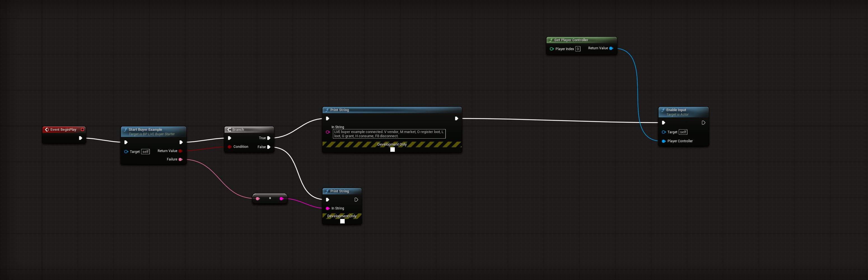Viewport: 868px width, 280px height.
Task: Click Start Buyer Example exec input pin
Action: (126, 143)
